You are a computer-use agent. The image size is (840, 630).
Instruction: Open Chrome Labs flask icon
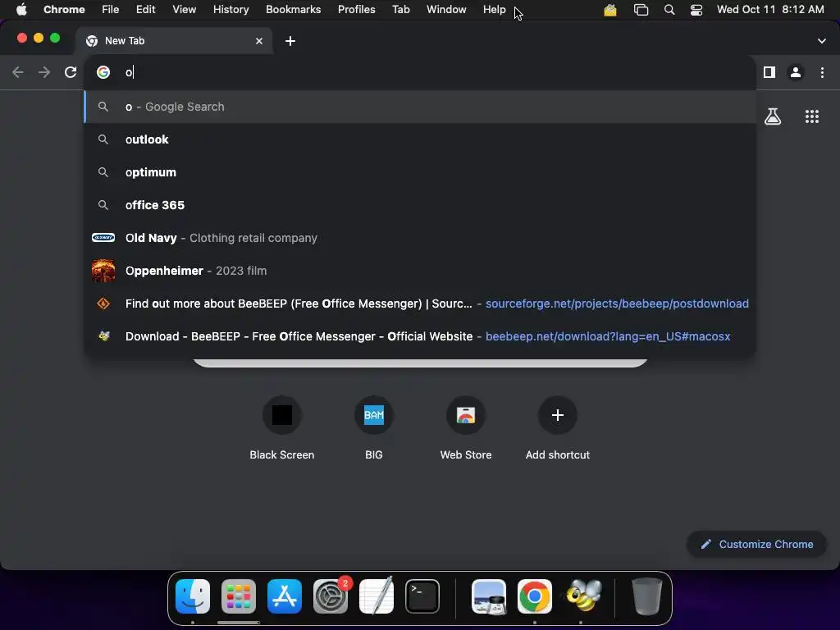(x=773, y=116)
